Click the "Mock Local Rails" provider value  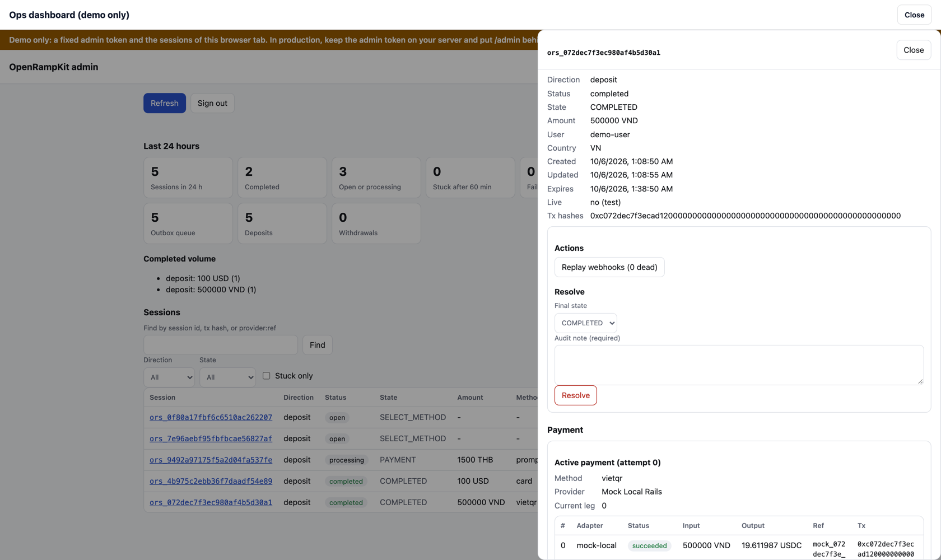click(632, 492)
